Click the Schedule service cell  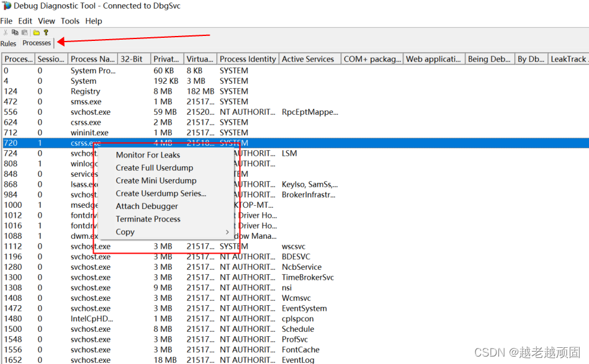click(x=298, y=329)
